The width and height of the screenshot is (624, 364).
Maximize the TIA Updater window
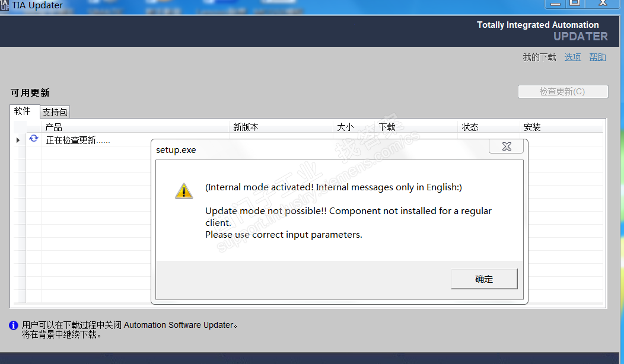click(x=575, y=3)
